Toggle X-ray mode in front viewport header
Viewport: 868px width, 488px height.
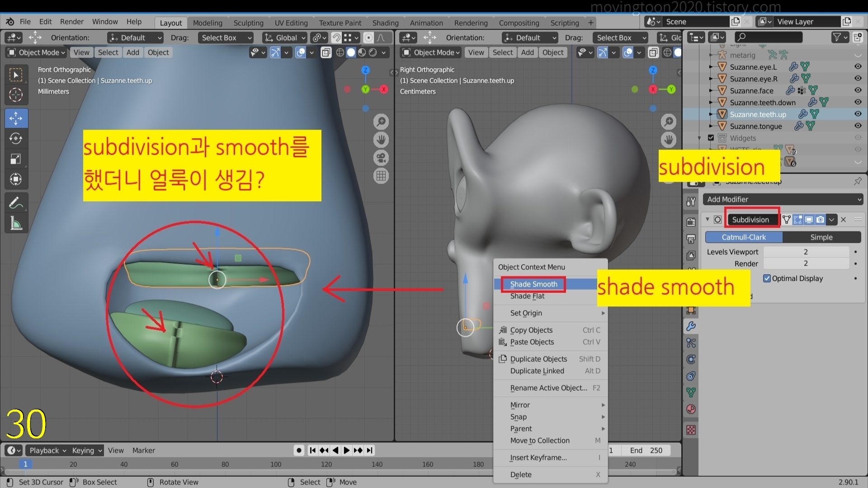(326, 52)
